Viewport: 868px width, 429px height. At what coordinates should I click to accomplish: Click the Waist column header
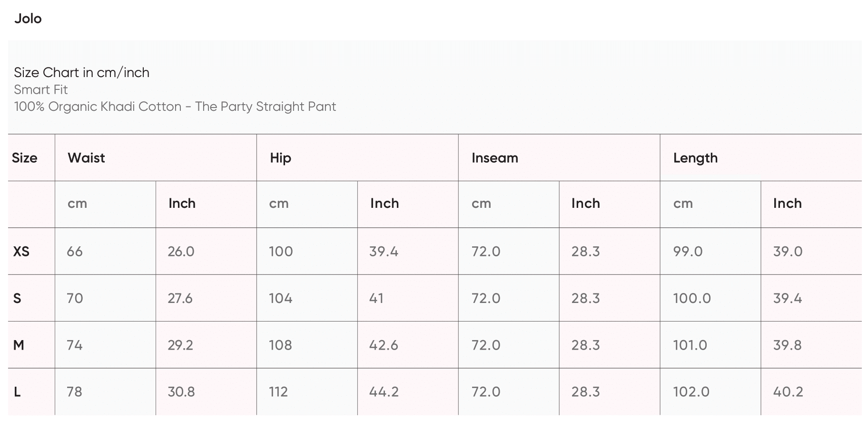click(x=86, y=158)
